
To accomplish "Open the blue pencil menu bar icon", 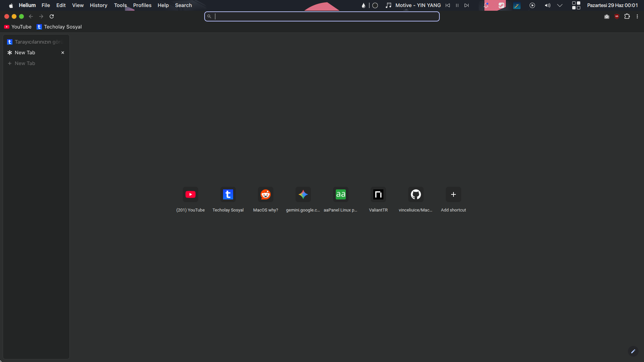I will [x=517, y=5].
